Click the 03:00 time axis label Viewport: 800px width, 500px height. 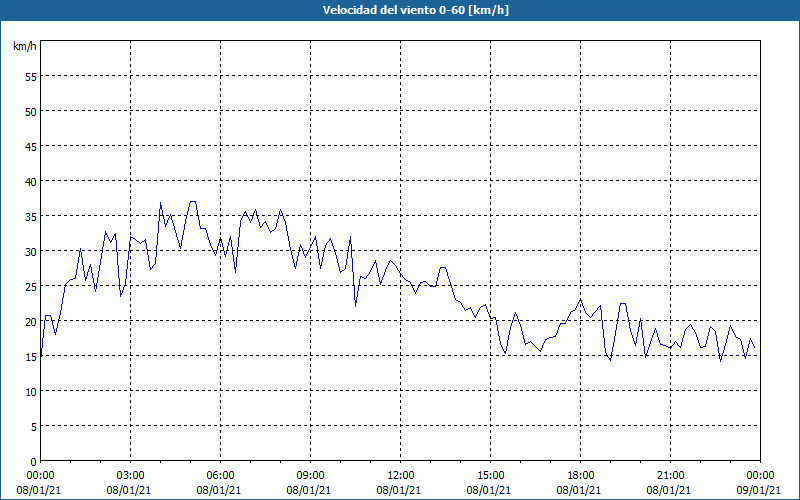(131, 476)
